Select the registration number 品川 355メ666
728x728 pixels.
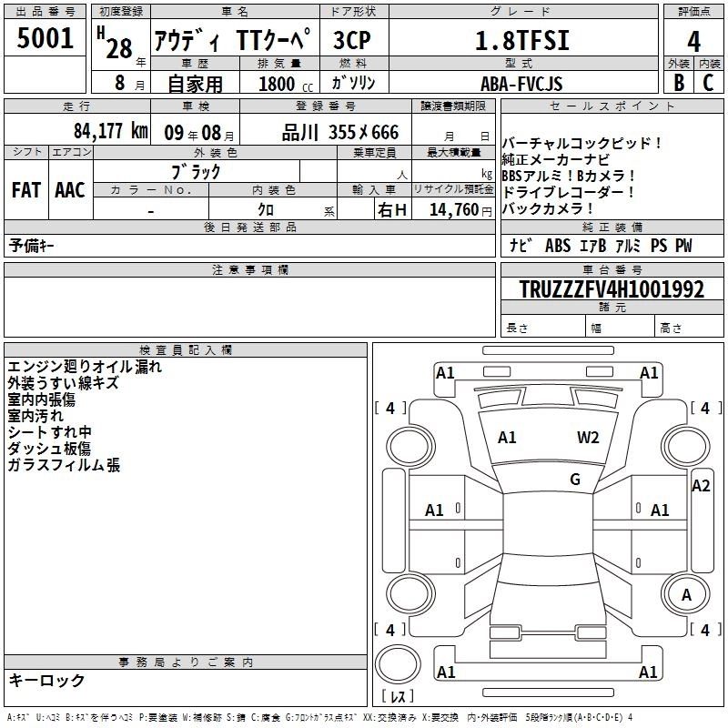339,132
